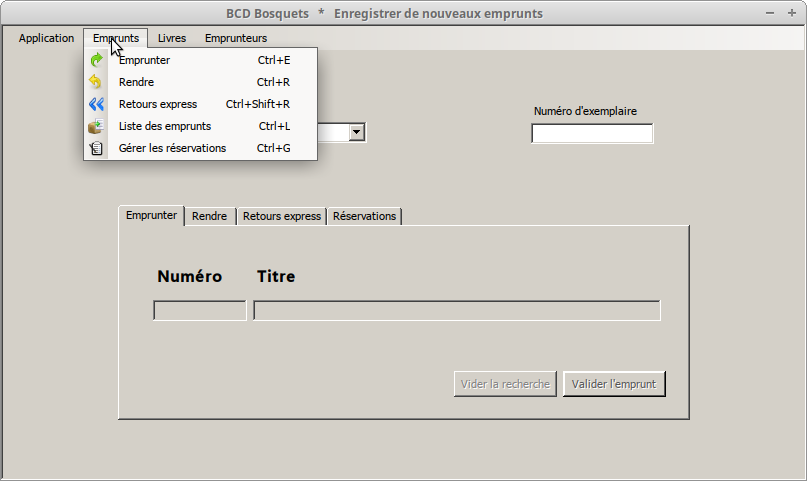
Task: Switch to the Rendre tab
Action: coord(209,216)
